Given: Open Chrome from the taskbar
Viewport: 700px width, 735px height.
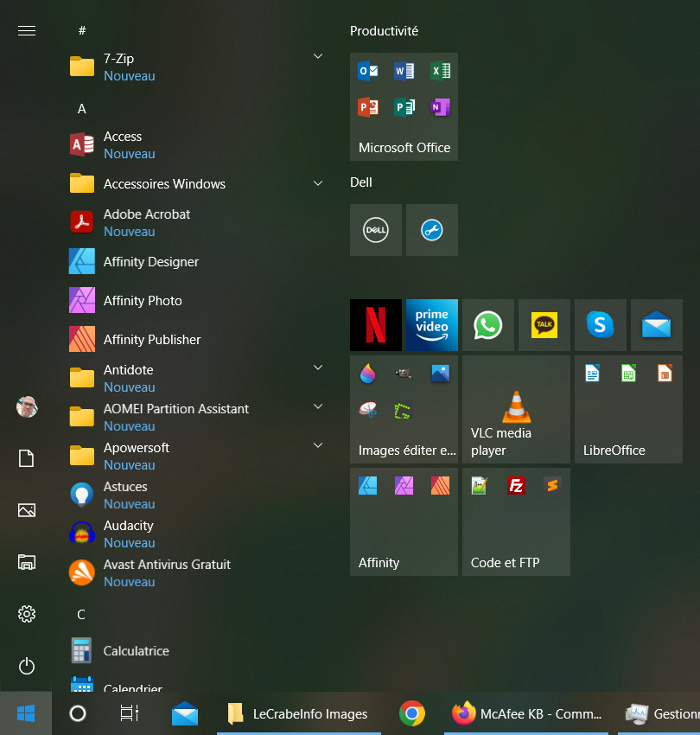Looking at the screenshot, I should click(412, 713).
